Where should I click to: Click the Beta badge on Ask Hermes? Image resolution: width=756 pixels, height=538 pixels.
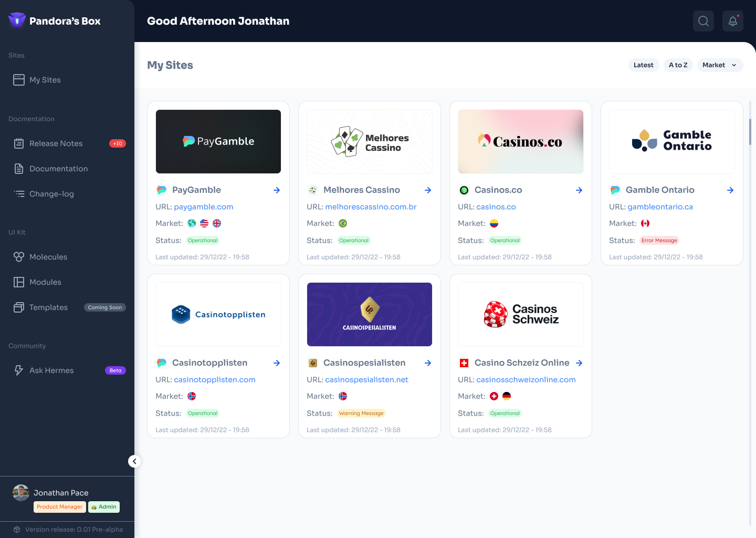115,370
